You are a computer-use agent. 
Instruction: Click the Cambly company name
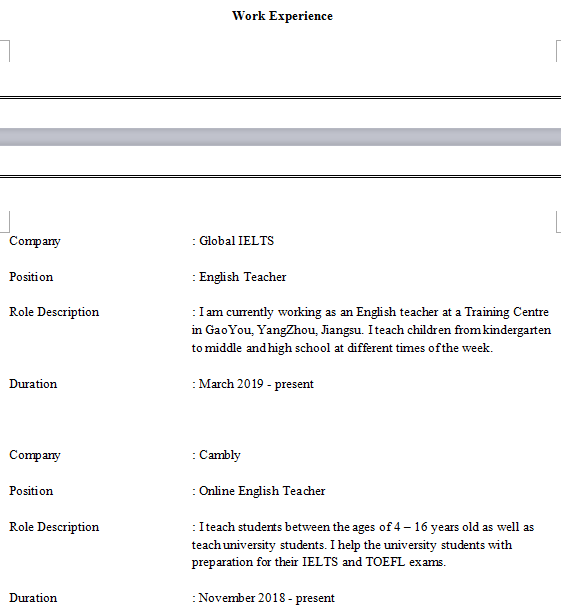(x=220, y=455)
